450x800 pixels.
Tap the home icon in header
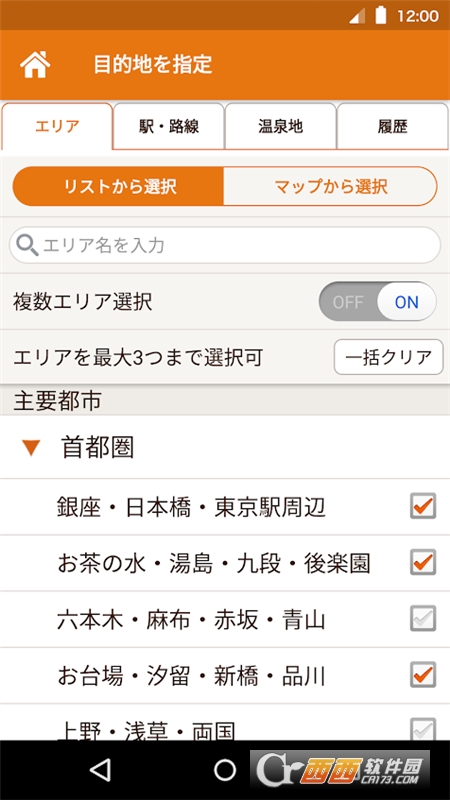(x=35, y=65)
